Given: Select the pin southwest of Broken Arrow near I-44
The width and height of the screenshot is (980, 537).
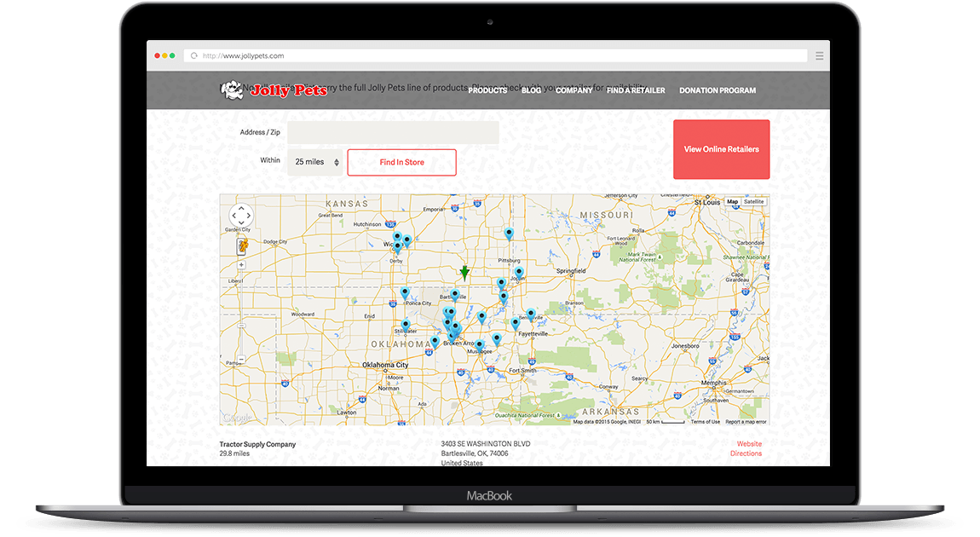Looking at the screenshot, I should pyautogui.click(x=435, y=342).
